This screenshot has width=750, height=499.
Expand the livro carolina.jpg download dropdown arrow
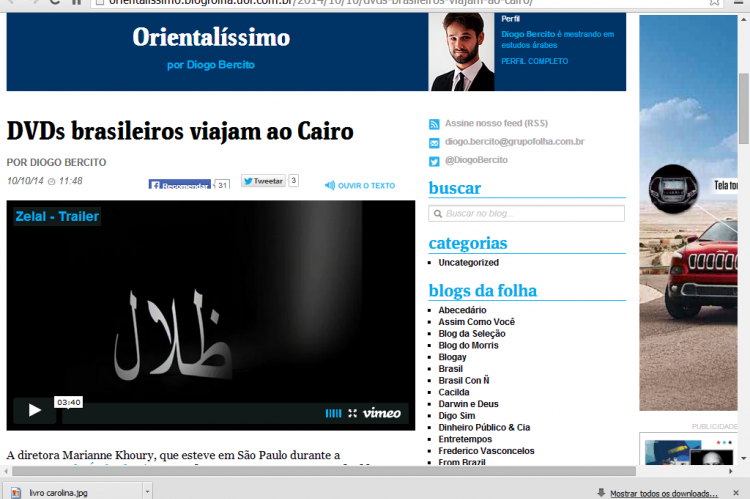[147, 492]
